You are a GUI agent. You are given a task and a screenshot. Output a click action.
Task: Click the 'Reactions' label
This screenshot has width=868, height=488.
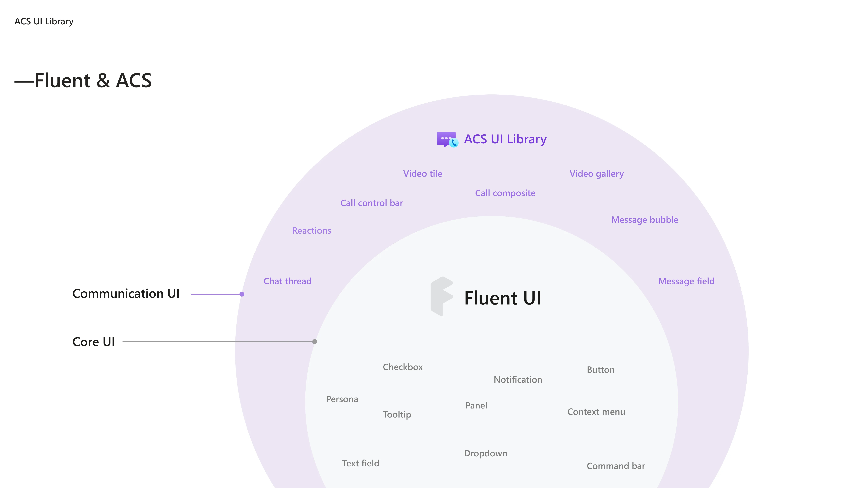tap(312, 231)
